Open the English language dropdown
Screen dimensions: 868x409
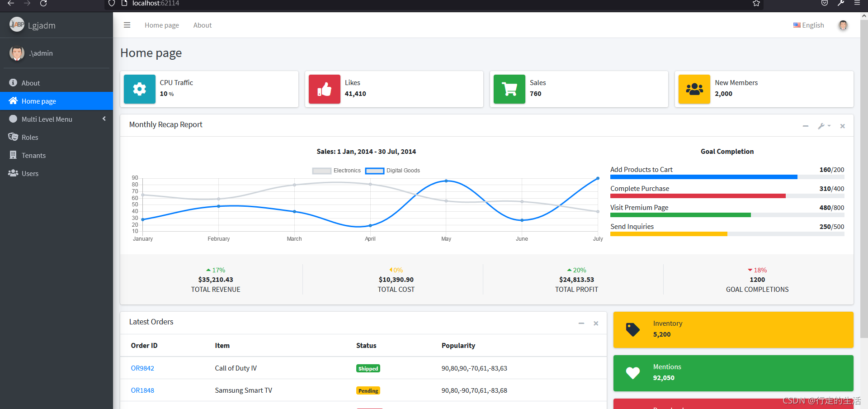(x=809, y=25)
